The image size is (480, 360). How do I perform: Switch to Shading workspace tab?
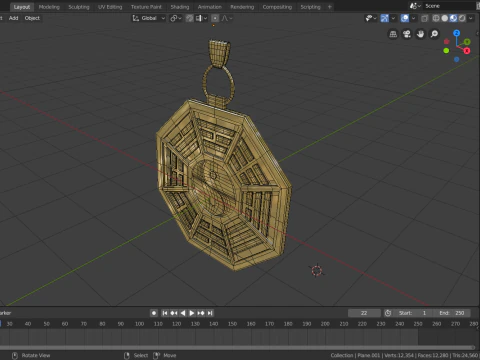tap(180, 7)
